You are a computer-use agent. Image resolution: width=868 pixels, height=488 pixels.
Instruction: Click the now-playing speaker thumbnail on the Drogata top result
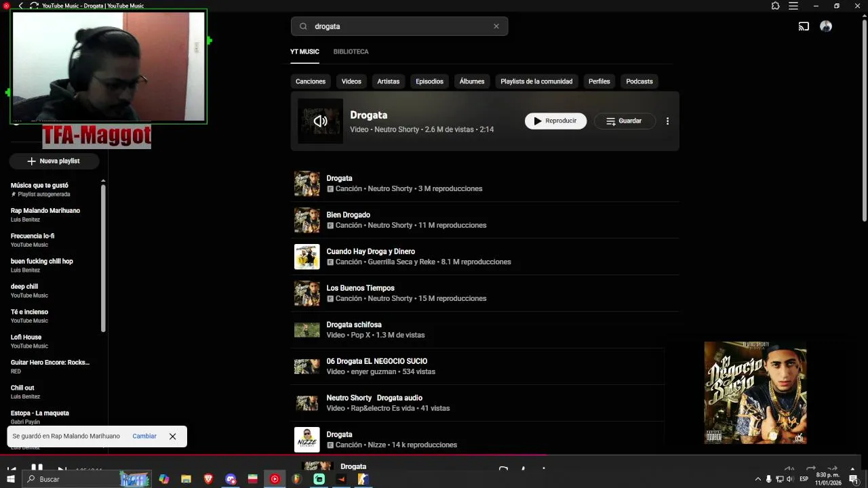pos(320,121)
